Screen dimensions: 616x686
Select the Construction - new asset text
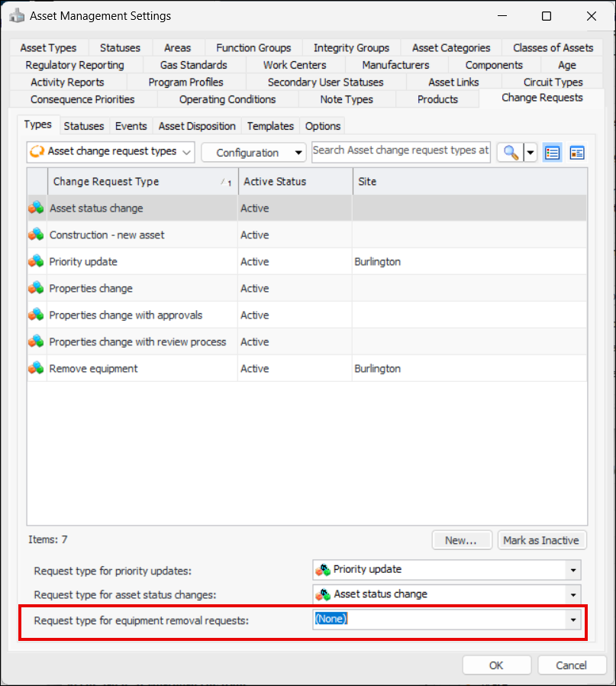(x=107, y=235)
